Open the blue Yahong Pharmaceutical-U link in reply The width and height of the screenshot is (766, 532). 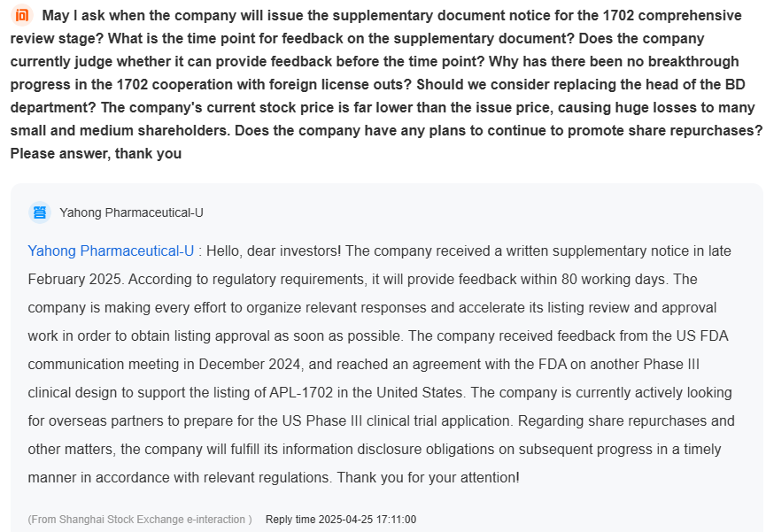pos(111,251)
